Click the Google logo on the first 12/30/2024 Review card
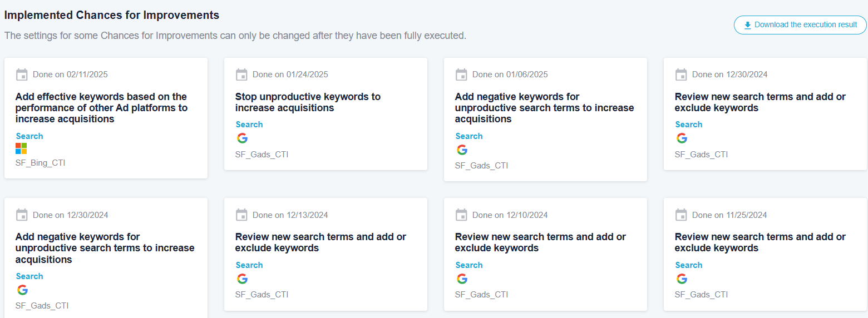868x318 pixels. coord(682,138)
